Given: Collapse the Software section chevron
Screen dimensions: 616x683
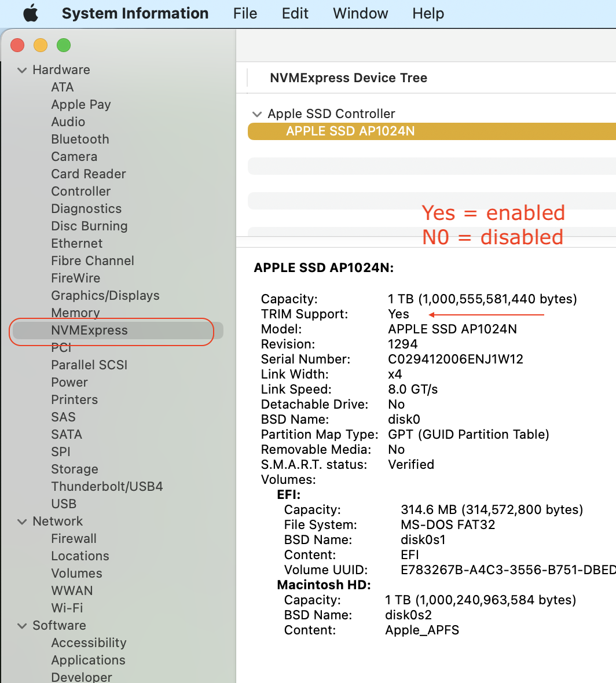Looking at the screenshot, I should (22, 626).
